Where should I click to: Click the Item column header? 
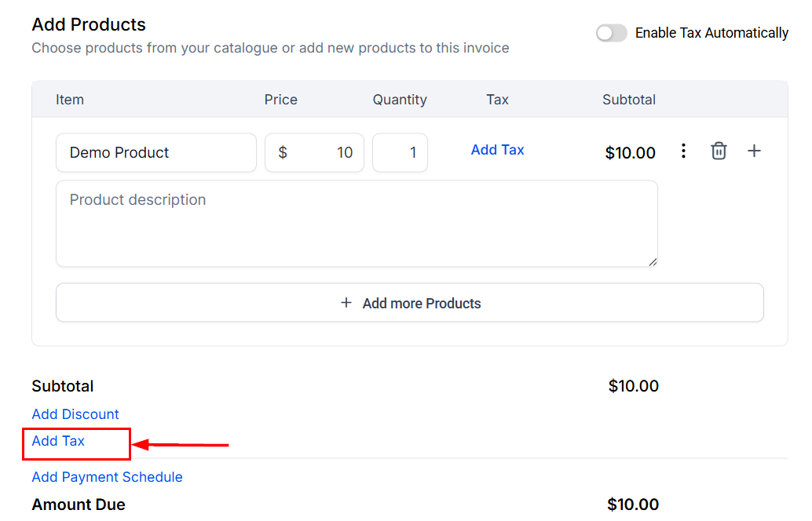[70, 100]
